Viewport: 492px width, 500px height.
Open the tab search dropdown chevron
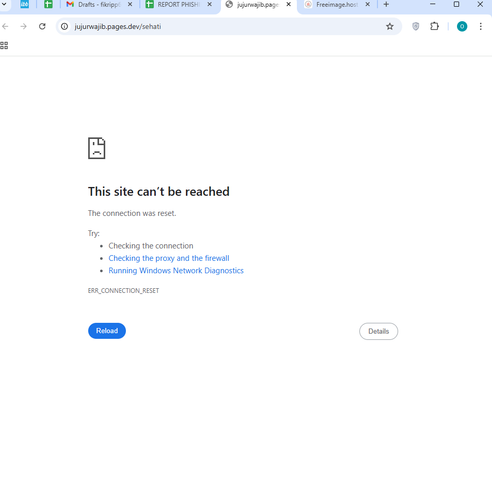click(x=4, y=4)
